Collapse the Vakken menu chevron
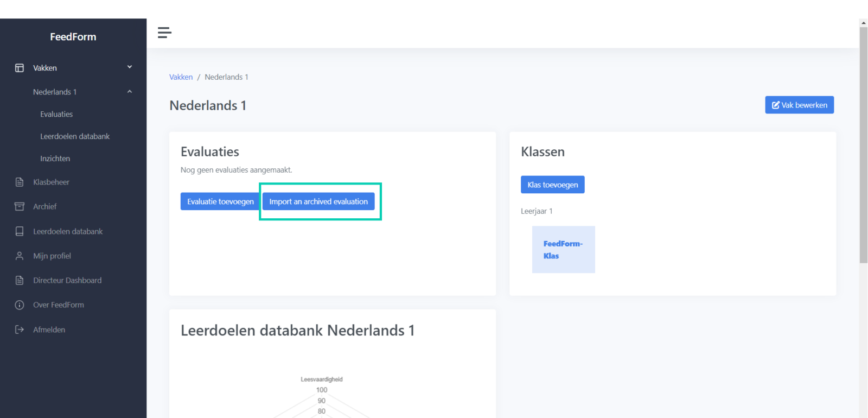The height and width of the screenshot is (418, 868). coord(130,67)
